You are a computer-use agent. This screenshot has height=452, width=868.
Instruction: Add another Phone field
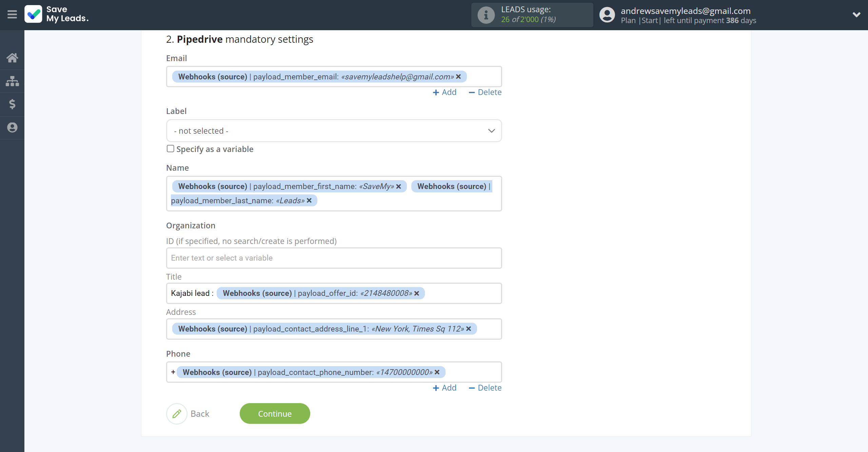click(445, 388)
